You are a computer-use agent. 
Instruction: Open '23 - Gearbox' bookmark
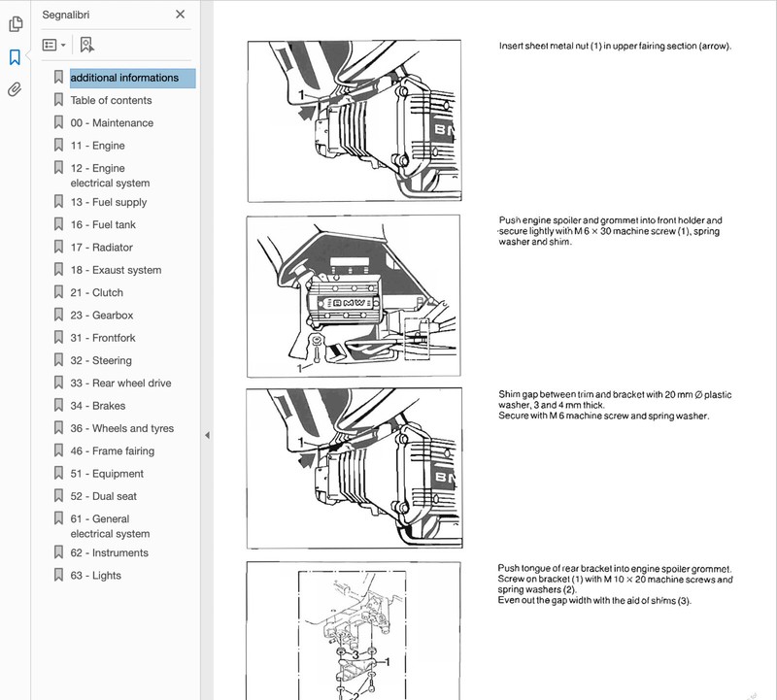tap(102, 316)
